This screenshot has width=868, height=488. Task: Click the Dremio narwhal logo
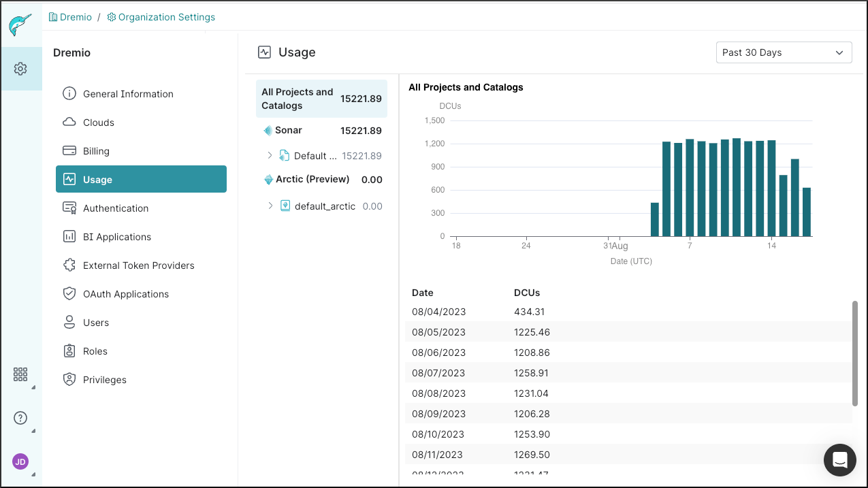[x=20, y=25]
